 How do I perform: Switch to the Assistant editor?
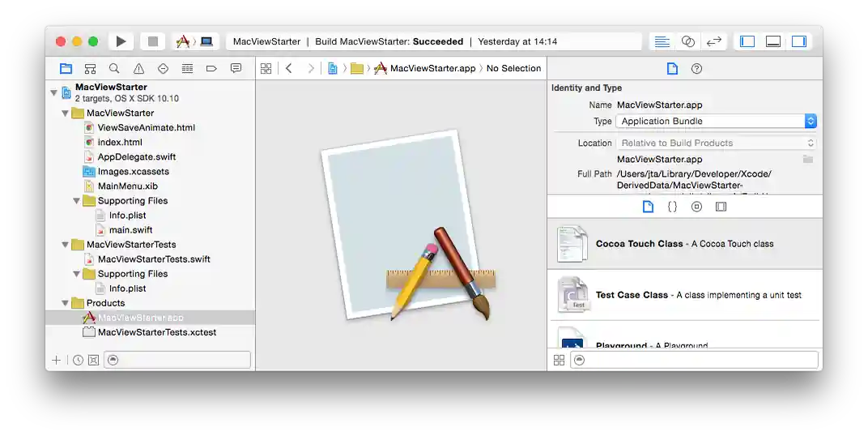tap(687, 41)
